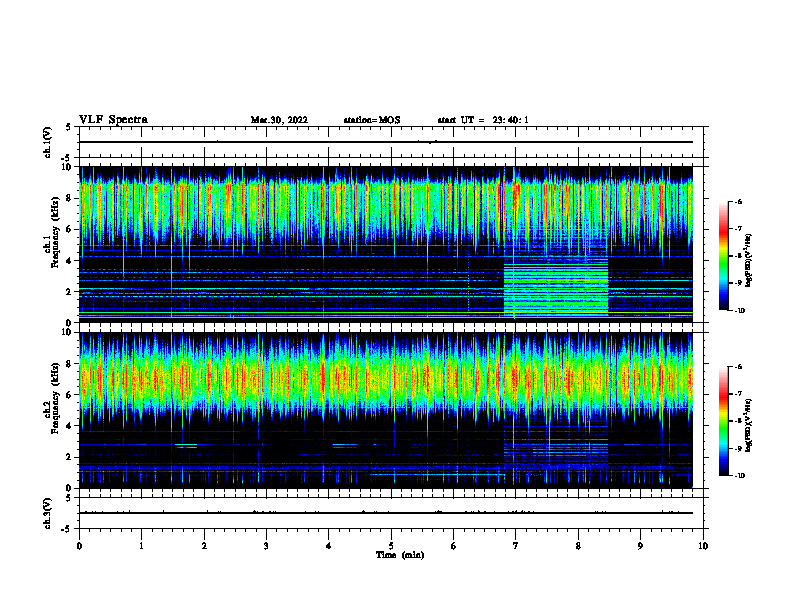The width and height of the screenshot is (792, 612).
Task: Click the "station=MOS" header label
Action: [372, 120]
